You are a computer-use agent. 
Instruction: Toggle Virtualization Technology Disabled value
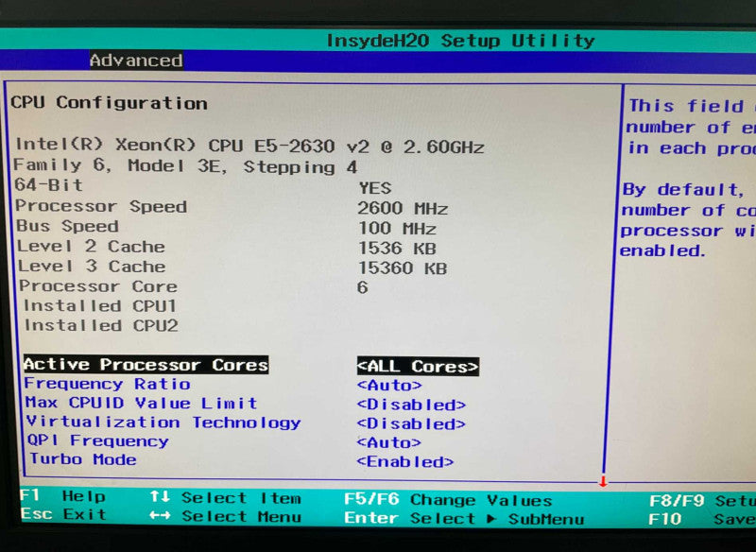coord(411,423)
